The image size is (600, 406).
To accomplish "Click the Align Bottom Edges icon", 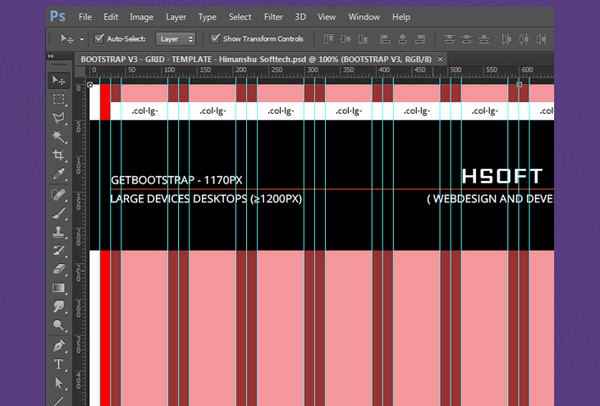I will pos(363,39).
